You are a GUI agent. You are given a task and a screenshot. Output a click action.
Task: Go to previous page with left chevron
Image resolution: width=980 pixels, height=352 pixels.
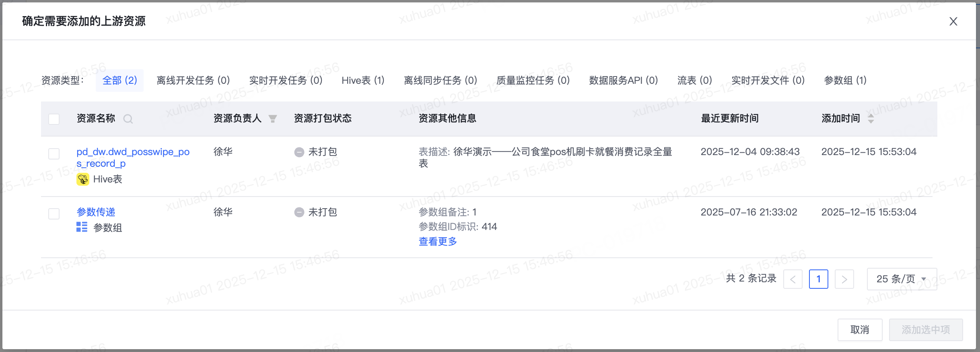(x=793, y=279)
